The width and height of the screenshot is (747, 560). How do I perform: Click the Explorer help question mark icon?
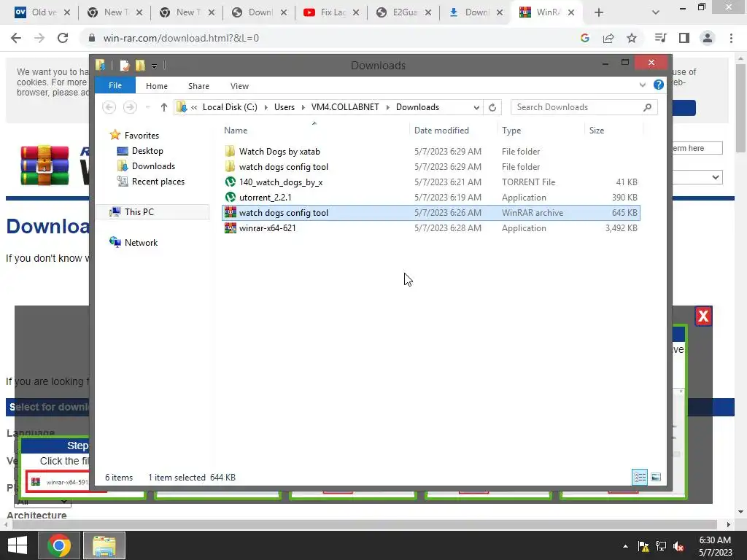point(659,85)
